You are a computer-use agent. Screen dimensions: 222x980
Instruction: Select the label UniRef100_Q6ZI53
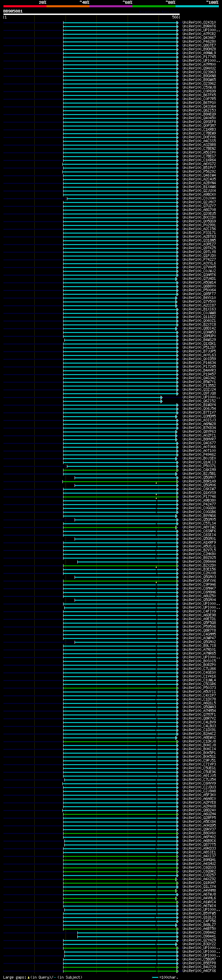pos(199,110)
